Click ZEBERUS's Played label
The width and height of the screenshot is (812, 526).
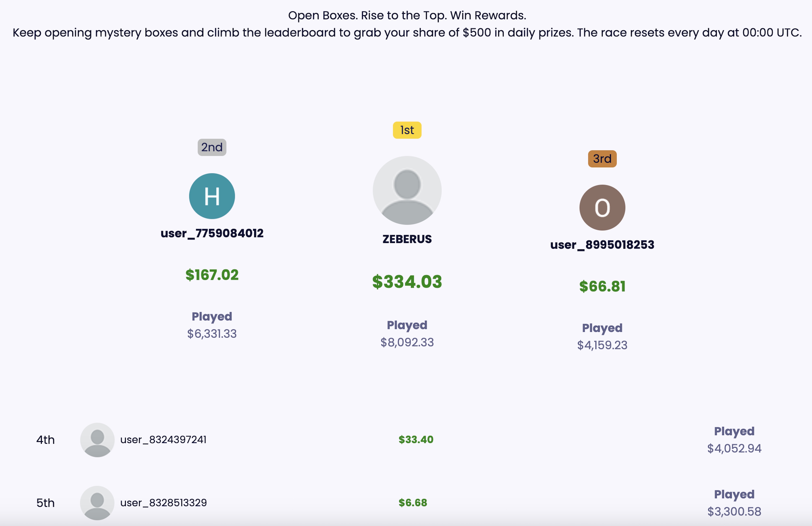coord(407,325)
